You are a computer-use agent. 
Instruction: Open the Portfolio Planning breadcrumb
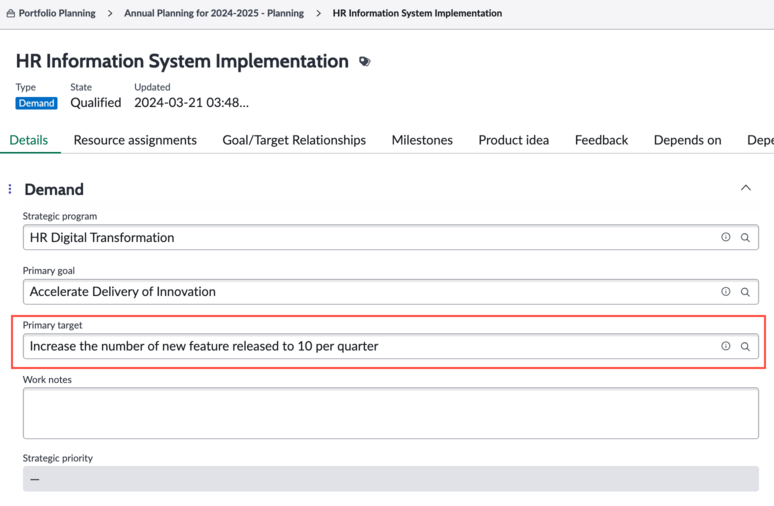point(57,13)
